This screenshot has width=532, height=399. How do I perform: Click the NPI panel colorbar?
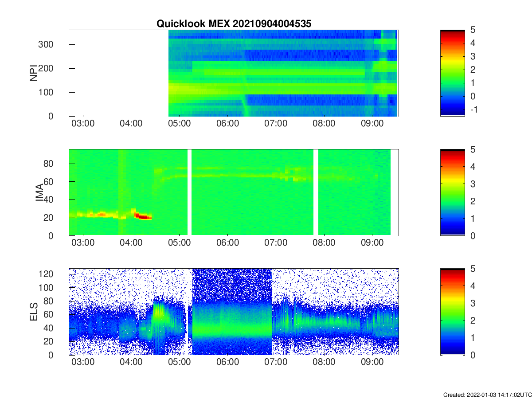pyautogui.click(x=452, y=73)
